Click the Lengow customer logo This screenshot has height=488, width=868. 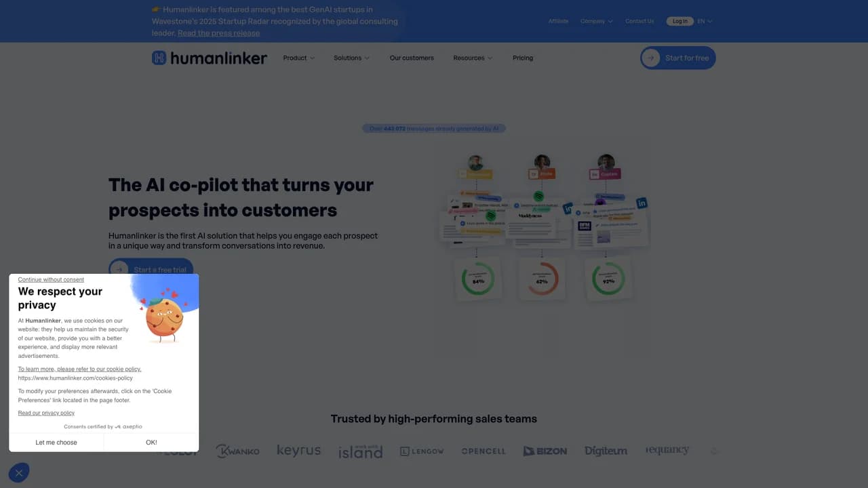point(422,451)
